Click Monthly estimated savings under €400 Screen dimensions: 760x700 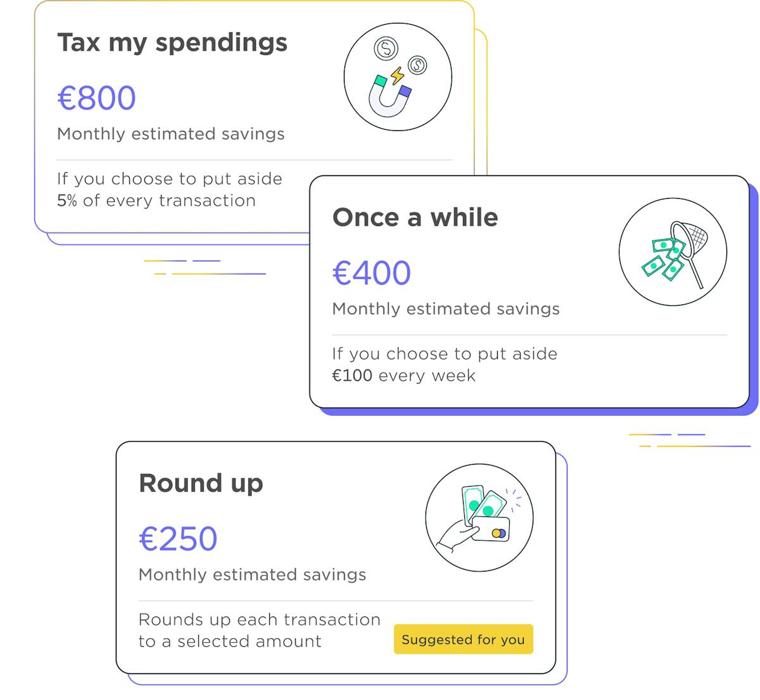446,308
